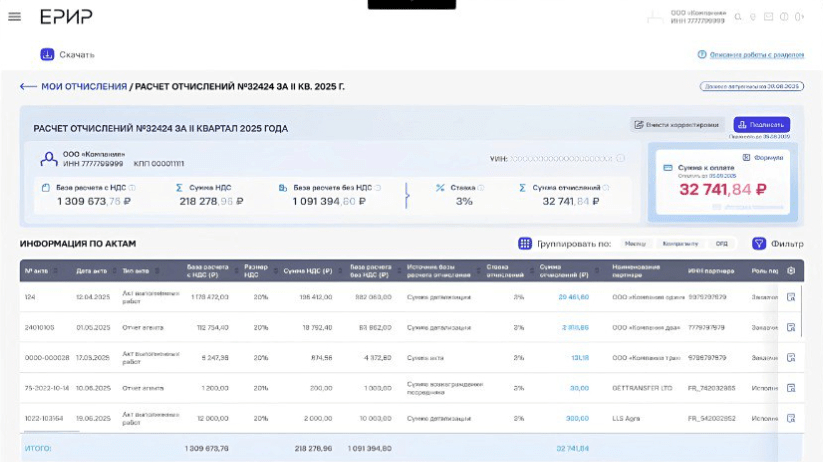Viewport: 823px width, 462px height.
Task: Sort by Дата акта column header
Action: [91, 271]
